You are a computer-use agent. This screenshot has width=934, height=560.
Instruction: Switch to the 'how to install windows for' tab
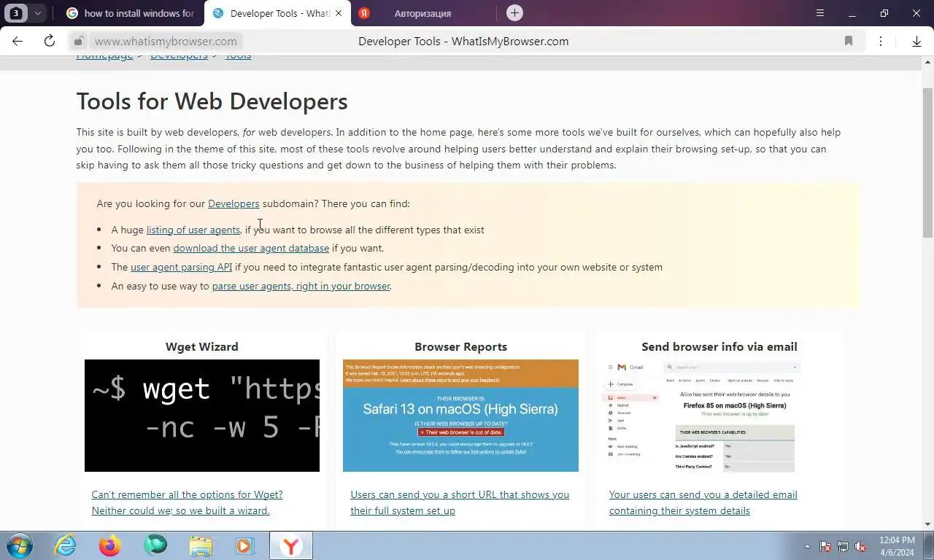coord(129,13)
